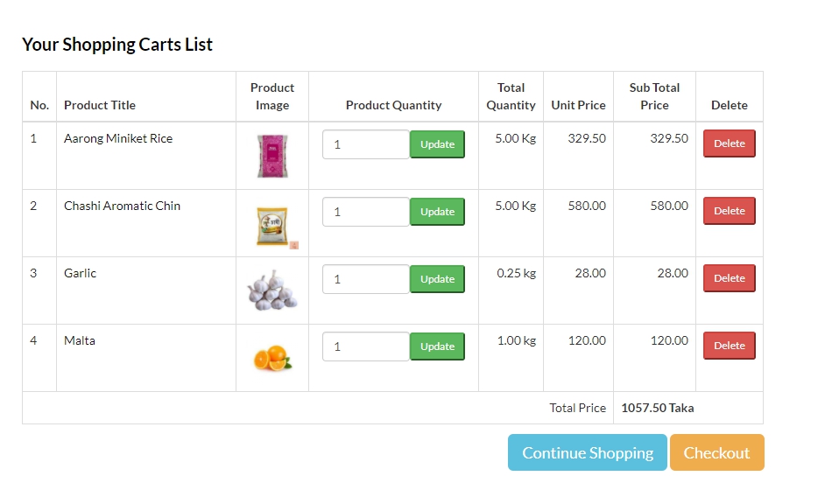Image resolution: width=839 pixels, height=504 pixels.
Task: Click the Malta orange product image
Action: coord(272,358)
